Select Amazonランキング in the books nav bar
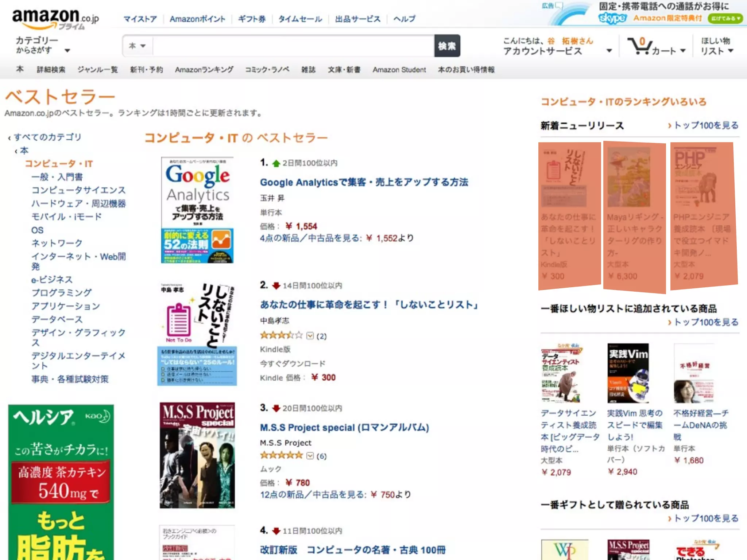Viewport: 747px width, 560px height. pyautogui.click(x=204, y=70)
